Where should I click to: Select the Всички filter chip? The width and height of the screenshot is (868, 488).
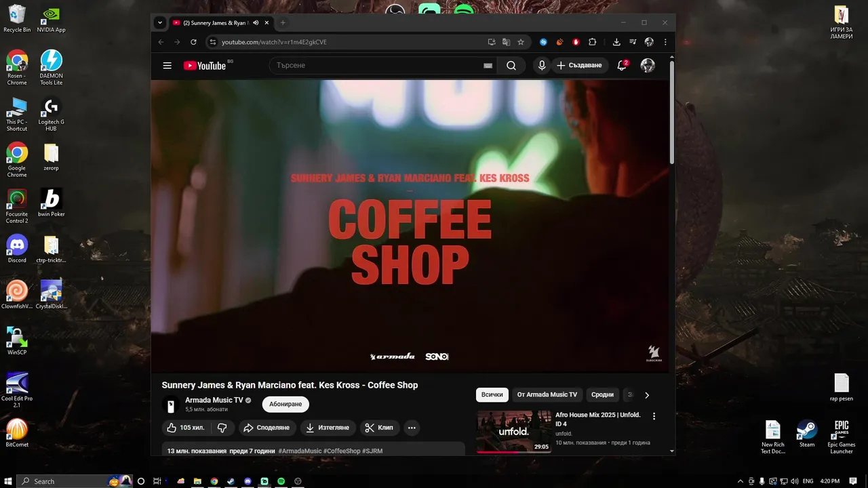tap(492, 394)
